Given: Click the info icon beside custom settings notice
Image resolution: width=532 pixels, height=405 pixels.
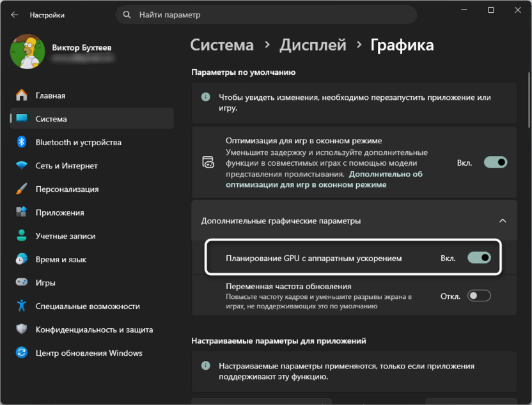Looking at the screenshot, I should tap(206, 365).
